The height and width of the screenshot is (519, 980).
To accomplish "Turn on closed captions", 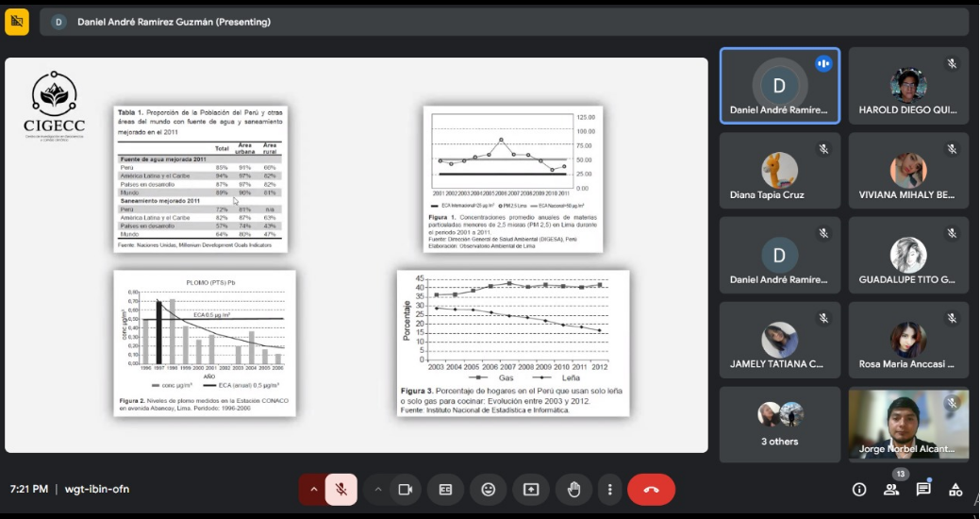I will tap(446, 490).
